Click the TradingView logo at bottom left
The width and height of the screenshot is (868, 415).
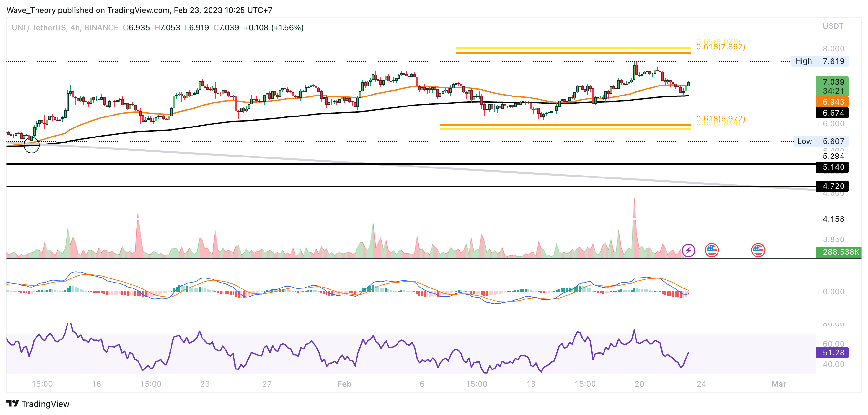coord(38,404)
